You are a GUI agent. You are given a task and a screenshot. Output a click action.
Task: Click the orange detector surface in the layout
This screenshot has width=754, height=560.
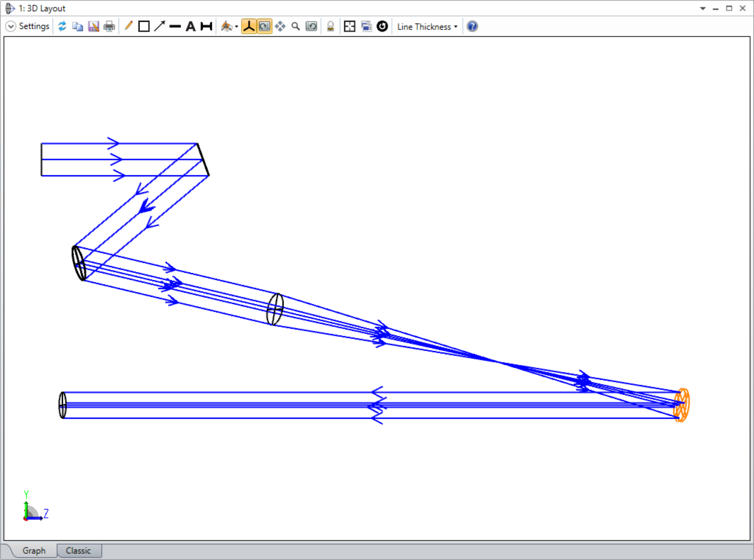click(x=682, y=405)
